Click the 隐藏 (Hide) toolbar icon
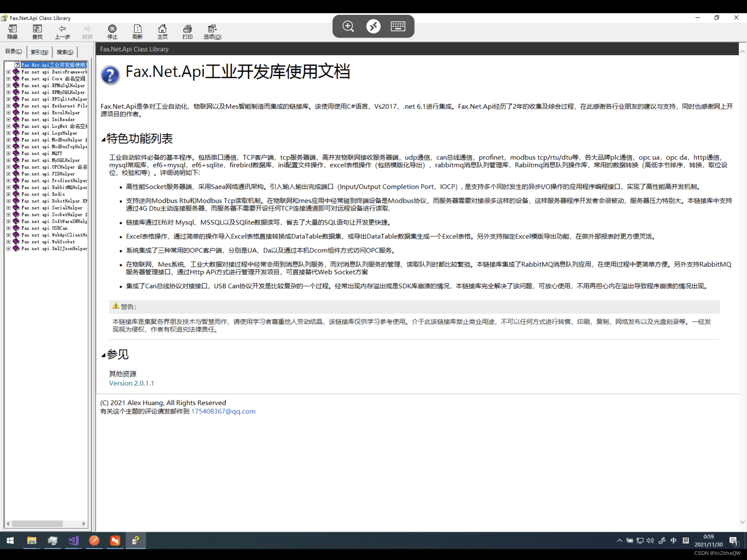The image size is (747, 560). (12, 32)
